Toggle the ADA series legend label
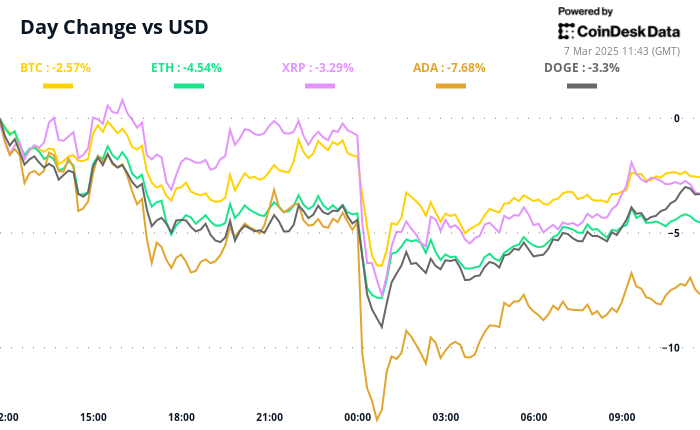This screenshot has height=430, width=700. (x=450, y=68)
